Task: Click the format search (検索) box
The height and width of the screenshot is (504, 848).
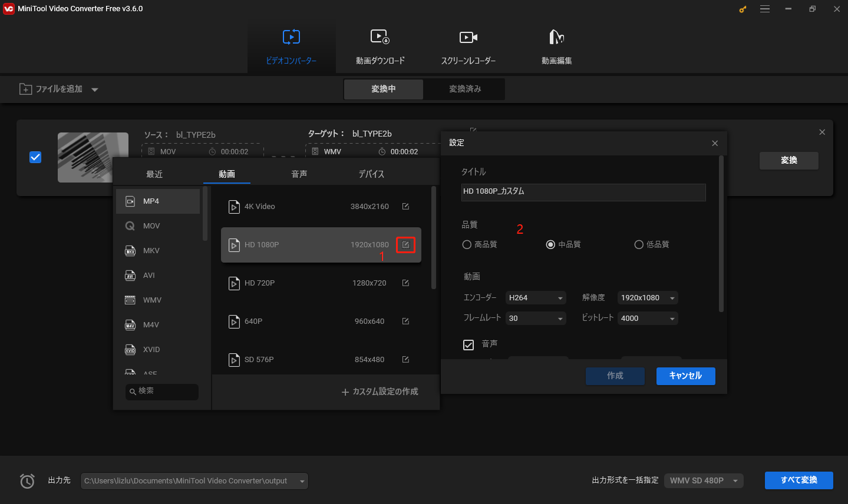Action: (x=162, y=392)
